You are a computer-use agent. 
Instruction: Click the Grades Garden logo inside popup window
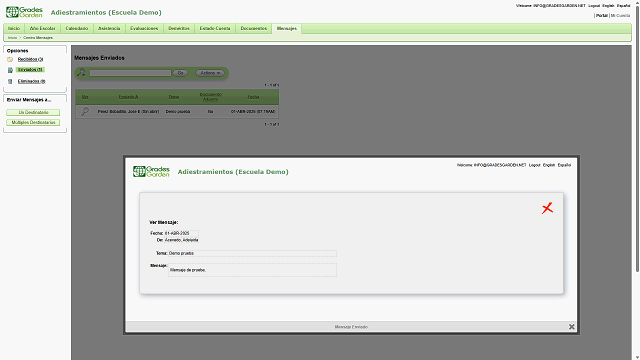[151, 171]
